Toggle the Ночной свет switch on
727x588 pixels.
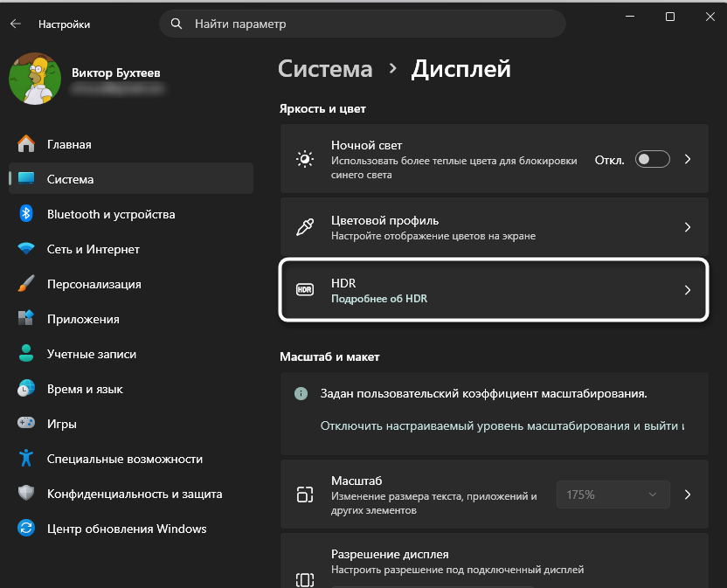[x=652, y=159]
